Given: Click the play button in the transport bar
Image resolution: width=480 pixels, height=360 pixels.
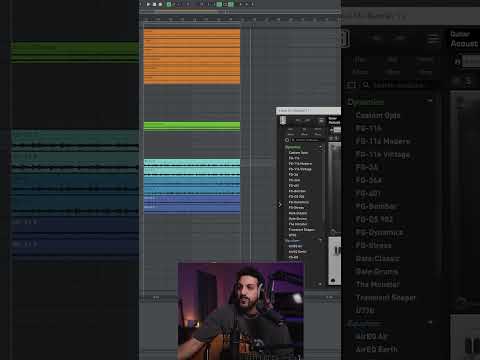Looking at the screenshot, I should click(x=149, y=4).
